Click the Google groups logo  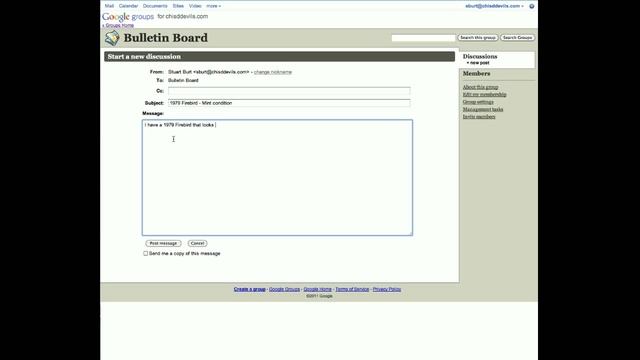(x=128, y=17)
